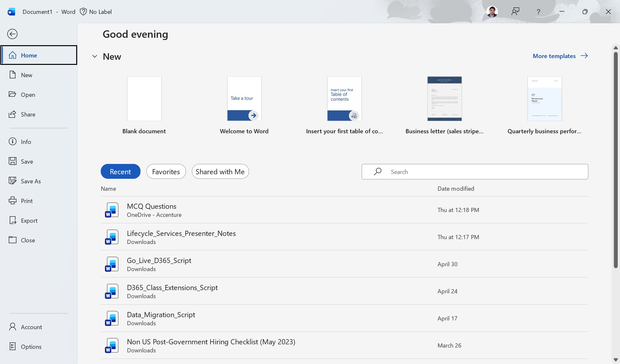Open Non US Post-Government Hiring Checklist
The width and height of the screenshot is (620, 364).
[344, 345]
